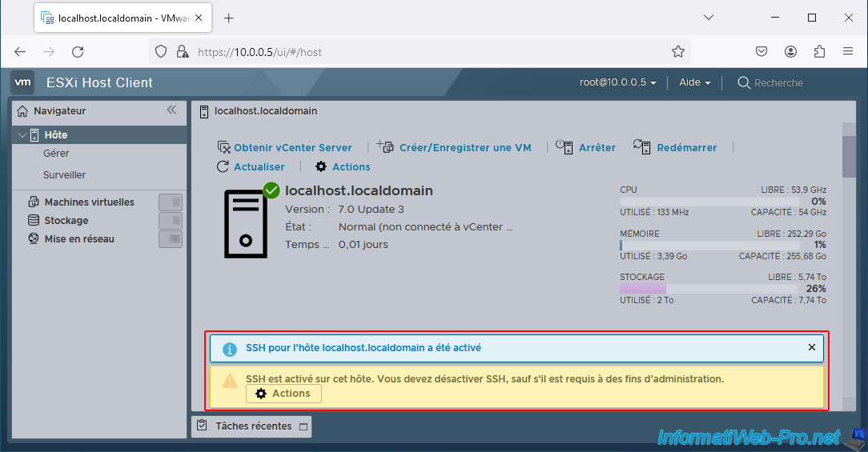
Task: Click the Arrêter power icon
Action: click(565, 146)
